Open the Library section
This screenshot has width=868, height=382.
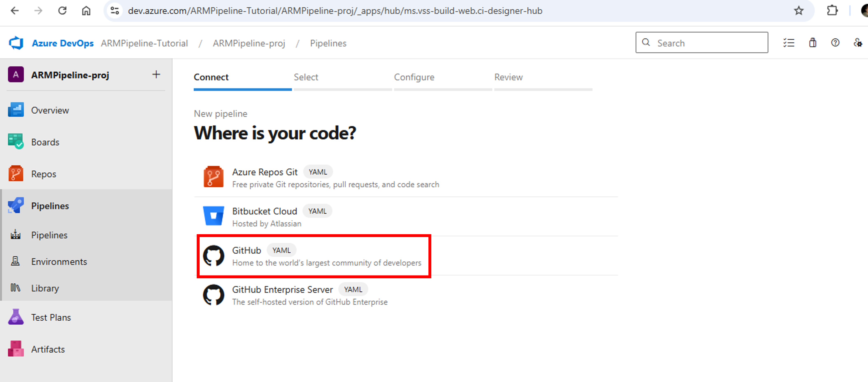(45, 288)
